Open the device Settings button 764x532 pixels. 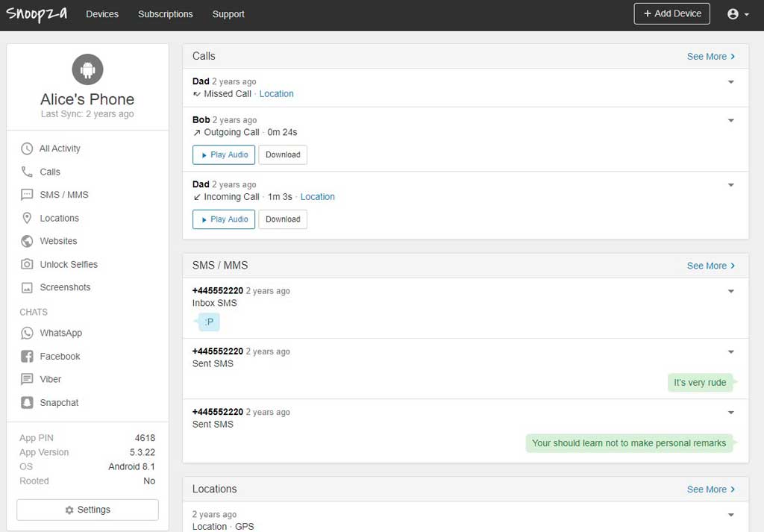(x=87, y=510)
